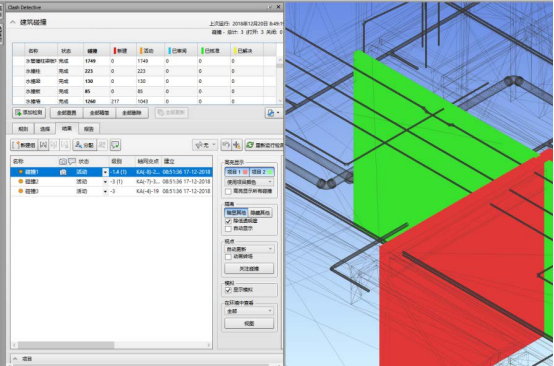Viewport: 554px width, 366px height.
Task: Click the camera viewpoint column header icon
Action: point(63,161)
